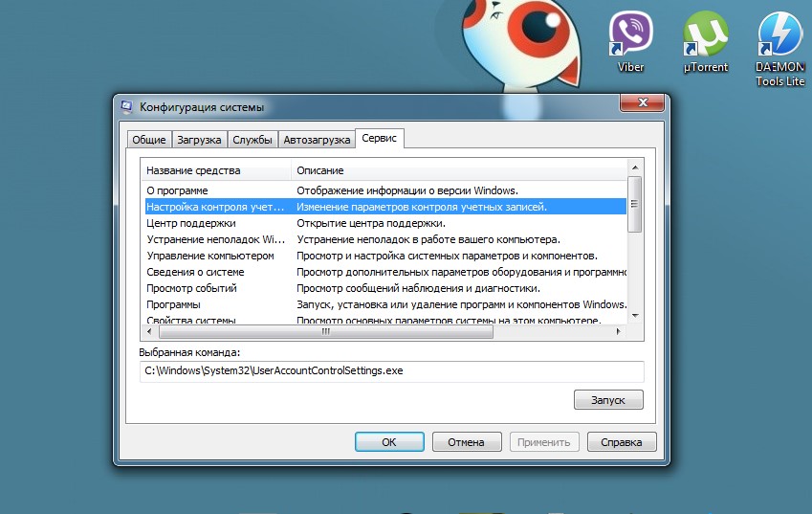Open the DAEMON Tools Lite desktop shortcut
This screenshot has height=514, width=812.
[x=779, y=49]
